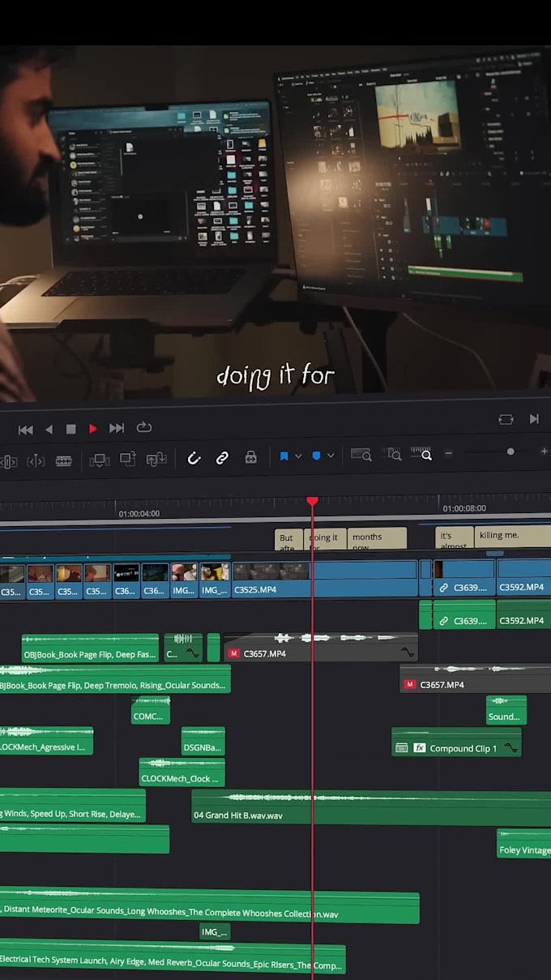This screenshot has width=551, height=980.
Task: Click the fx badge on Compound Clip 1
Action: pos(420,748)
